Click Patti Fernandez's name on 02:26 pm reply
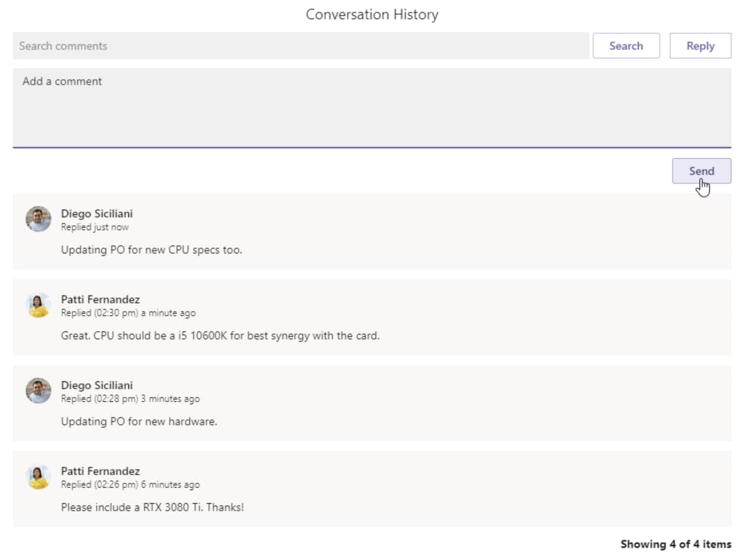746x560 pixels. [101, 471]
